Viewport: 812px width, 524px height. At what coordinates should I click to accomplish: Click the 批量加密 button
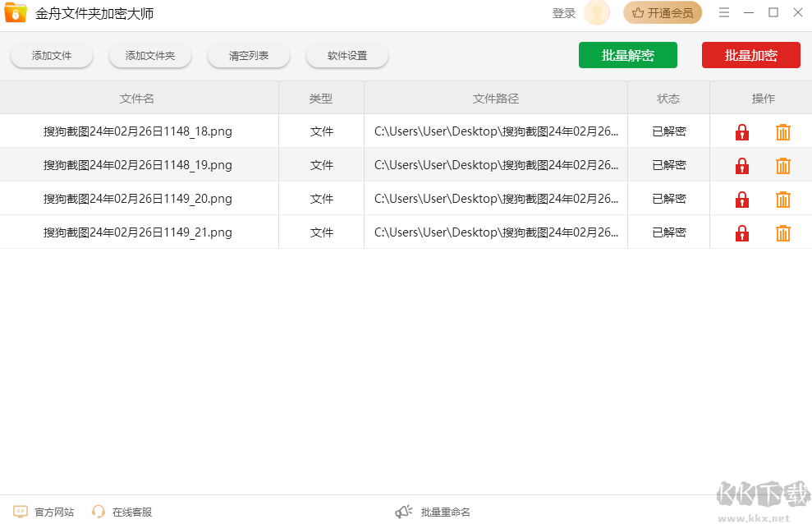coord(750,55)
